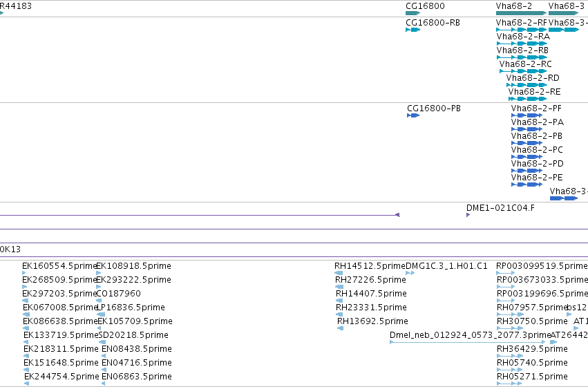The width and height of the screenshot is (588, 387).
Task: Click the Vha68-2-RB transcript label
Action: [x=522, y=50]
